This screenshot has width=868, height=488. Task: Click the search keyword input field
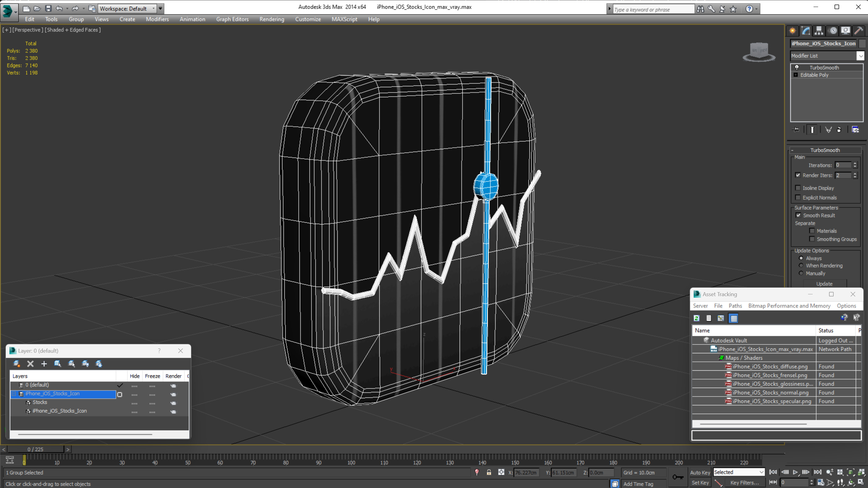coord(654,9)
